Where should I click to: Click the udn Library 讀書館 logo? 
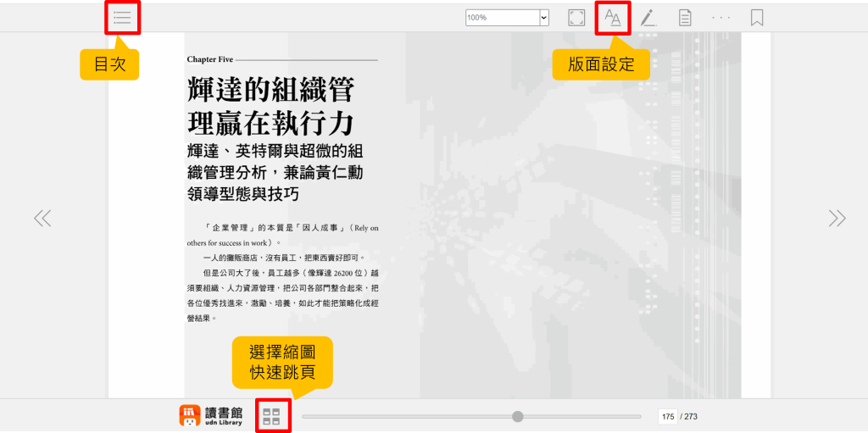coord(210,416)
